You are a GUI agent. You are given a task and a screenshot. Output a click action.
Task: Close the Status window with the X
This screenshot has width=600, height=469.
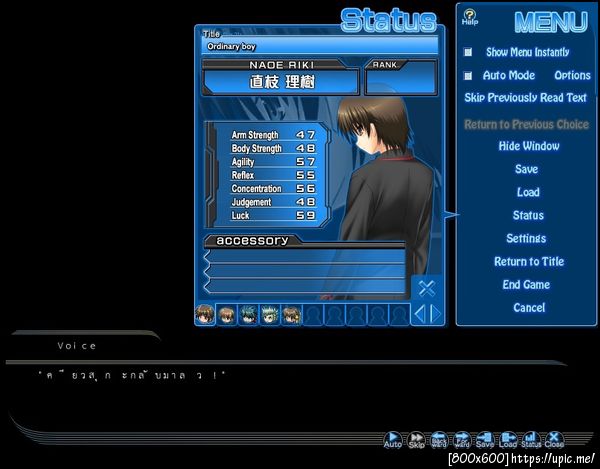(x=427, y=288)
